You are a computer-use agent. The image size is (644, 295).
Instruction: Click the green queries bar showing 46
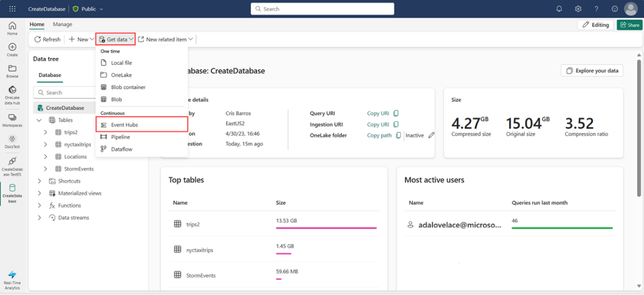tap(563, 228)
